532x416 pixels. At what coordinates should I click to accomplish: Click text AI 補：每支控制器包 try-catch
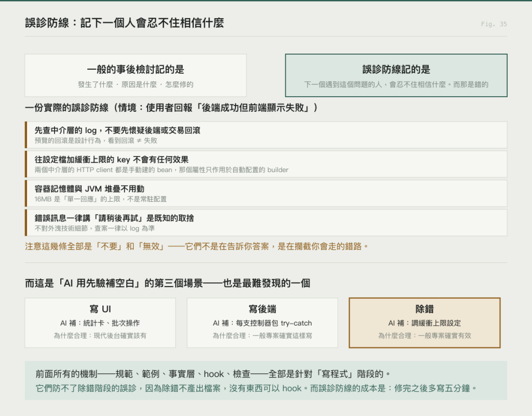[262, 323]
